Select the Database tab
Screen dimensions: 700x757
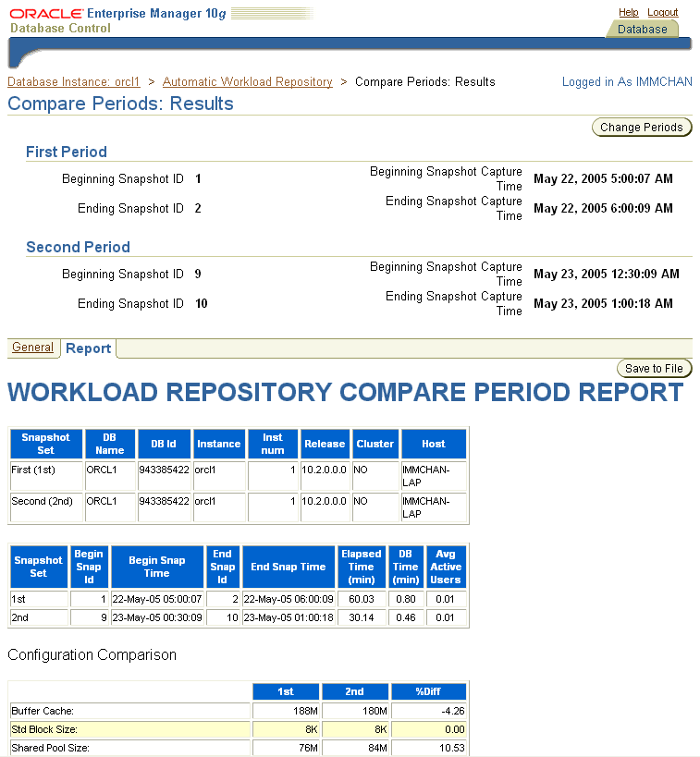(642, 30)
